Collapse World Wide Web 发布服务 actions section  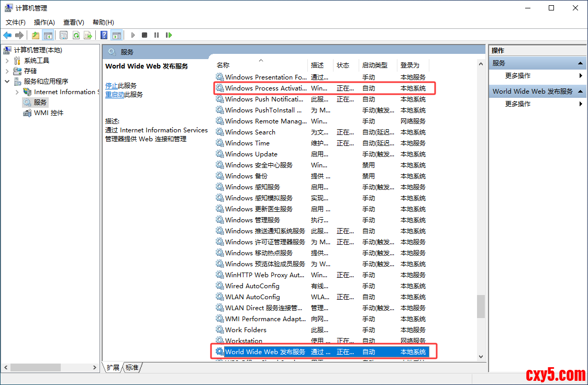pos(581,92)
